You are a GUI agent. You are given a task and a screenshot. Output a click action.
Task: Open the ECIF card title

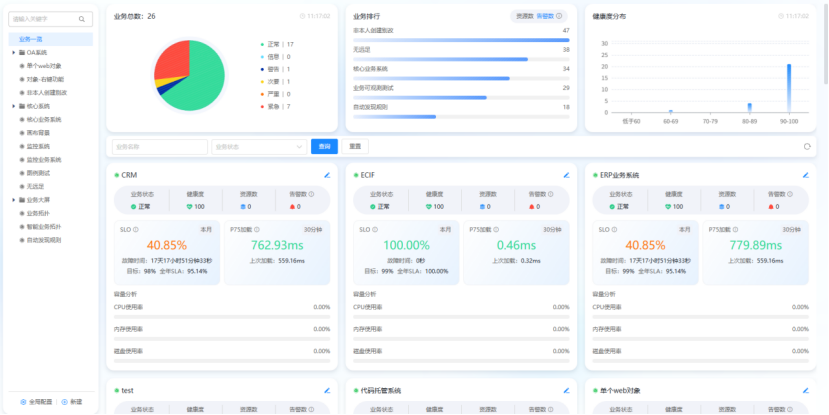tap(368, 175)
